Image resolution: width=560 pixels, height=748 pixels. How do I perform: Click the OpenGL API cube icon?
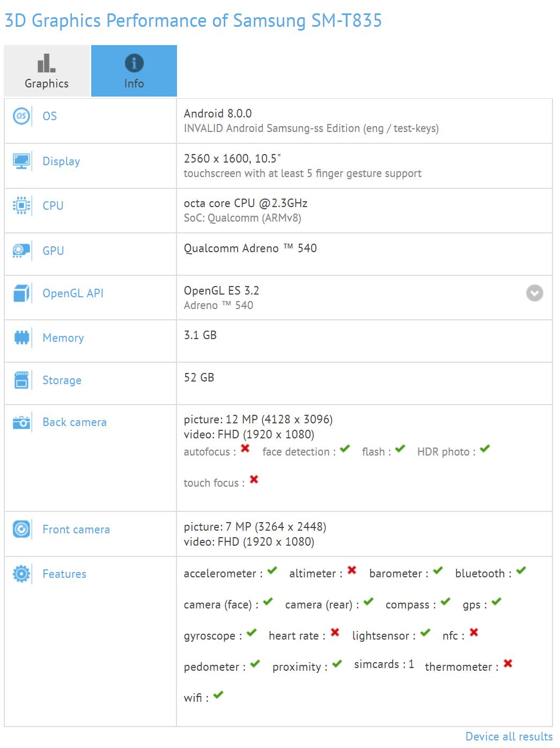point(21,293)
